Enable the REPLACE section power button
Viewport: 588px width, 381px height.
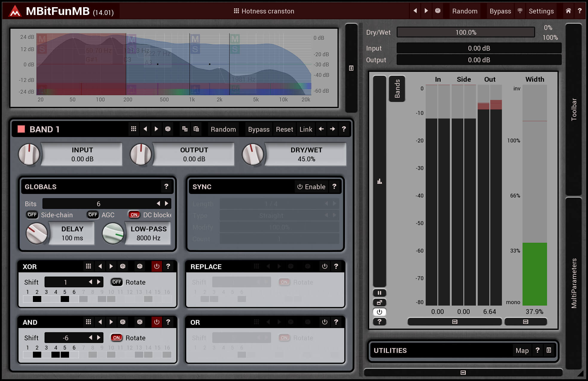tap(325, 266)
